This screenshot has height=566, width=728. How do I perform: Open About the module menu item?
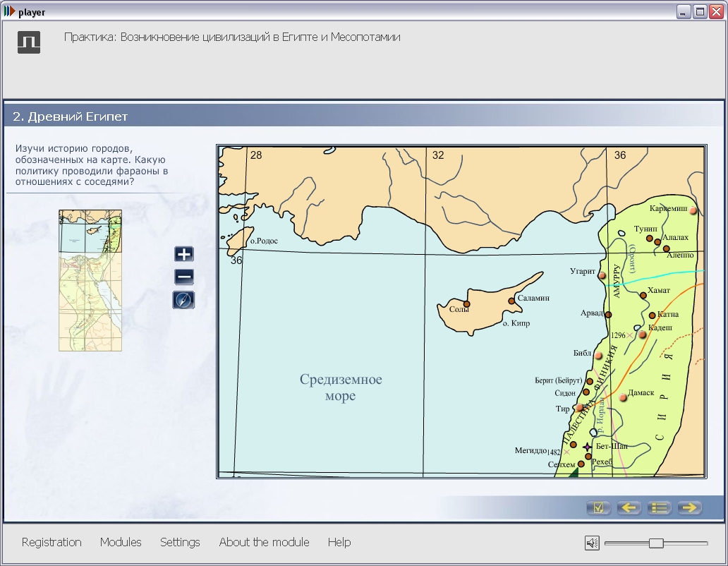(x=264, y=542)
